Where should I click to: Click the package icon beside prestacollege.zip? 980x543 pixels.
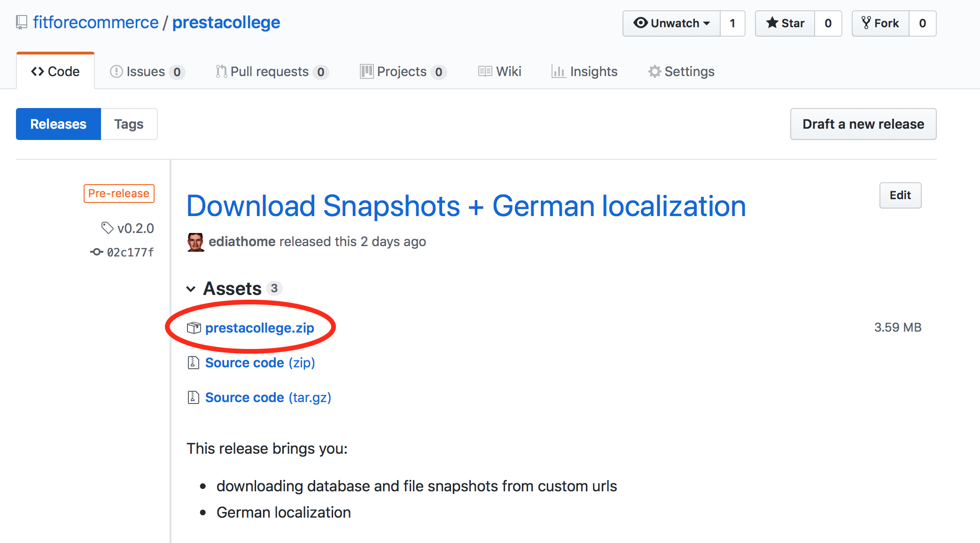[194, 328]
